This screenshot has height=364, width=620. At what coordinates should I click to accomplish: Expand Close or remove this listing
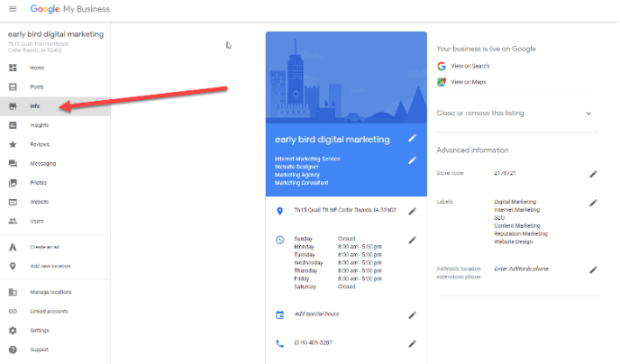coord(588,114)
